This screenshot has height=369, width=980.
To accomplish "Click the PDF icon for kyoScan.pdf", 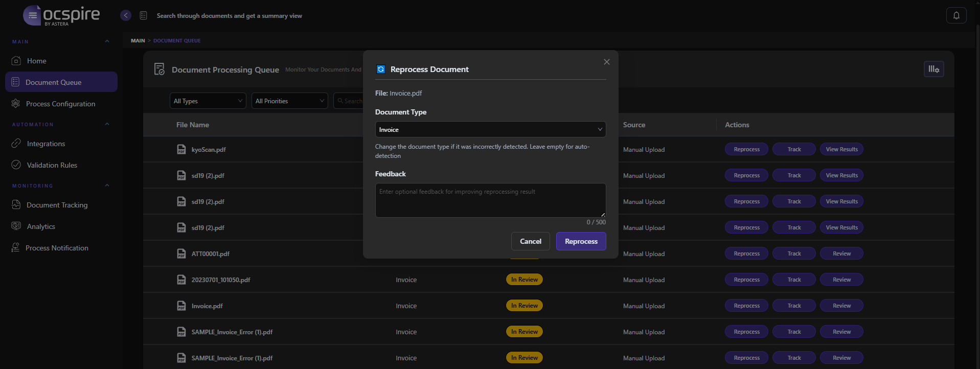I will [181, 149].
